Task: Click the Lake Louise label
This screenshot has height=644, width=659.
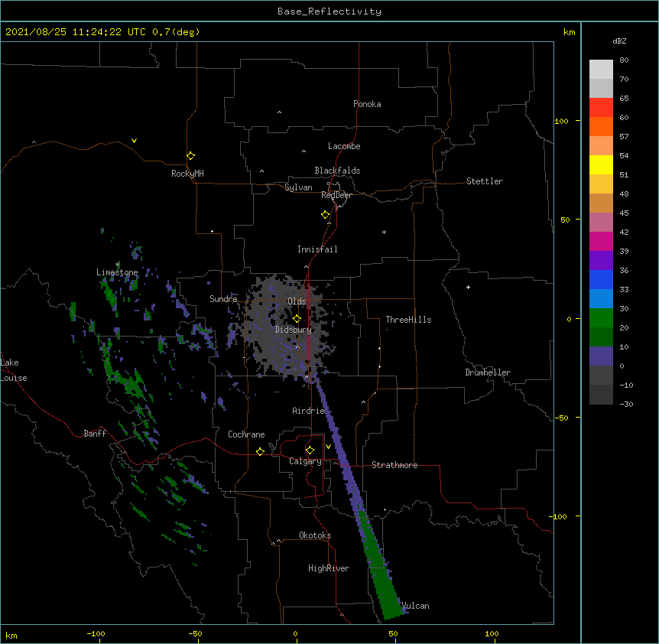Action: click(14, 370)
